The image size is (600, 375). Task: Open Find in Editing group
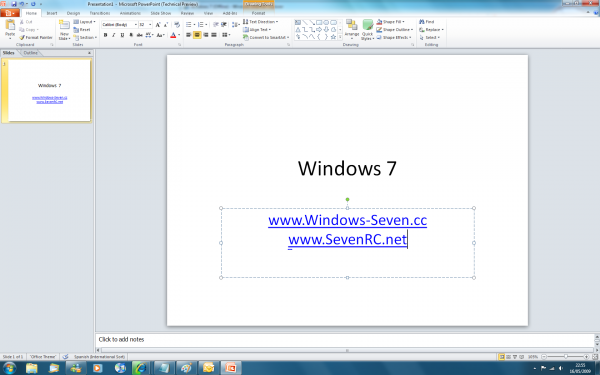(427, 22)
